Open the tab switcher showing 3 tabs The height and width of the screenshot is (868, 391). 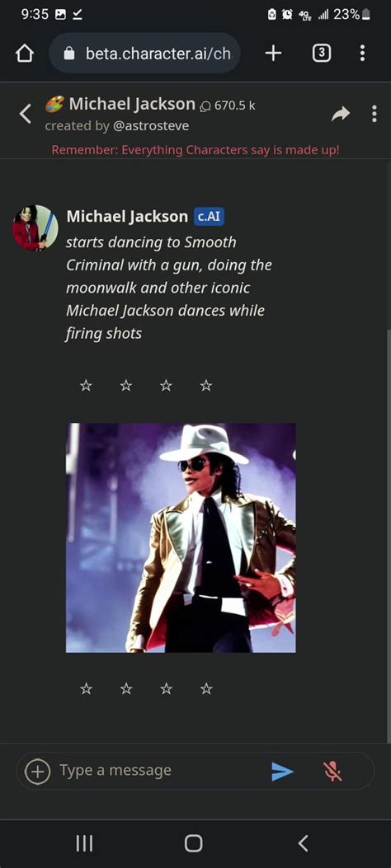point(322,53)
